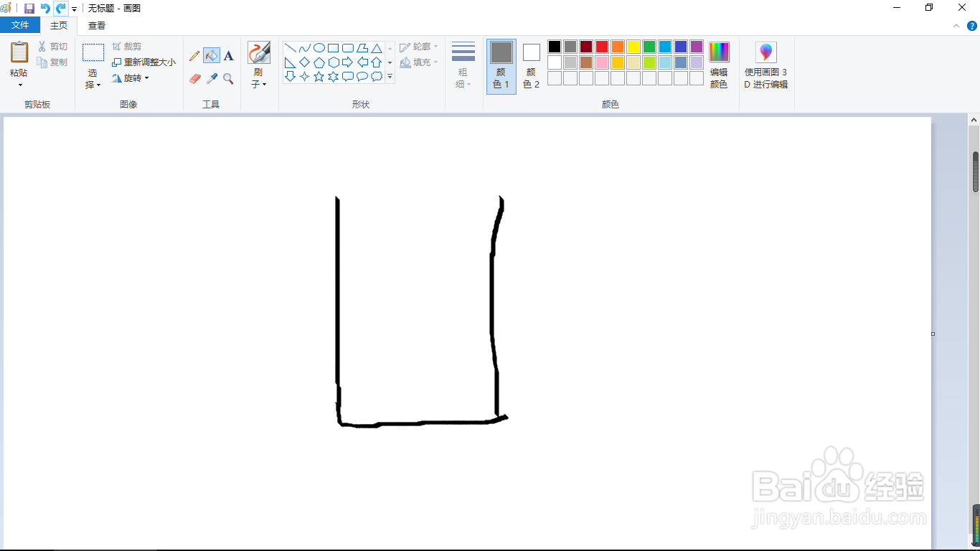The height and width of the screenshot is (551, 980).
Task: Choose the Right arrow shape
Action: [x=348, y=62]
